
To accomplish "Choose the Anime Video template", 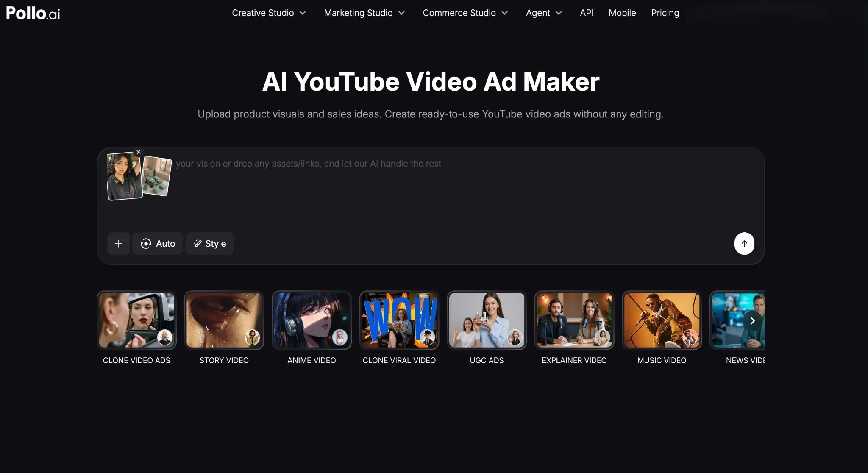I will coord(312,320).
